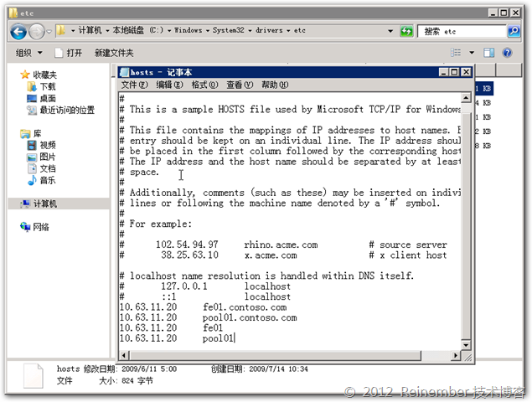This screenshot has width=532, height=402.
Task: Click the Notepad vertical scrollbar down arrow
Action: pyautogui.click(x=466, y=345)
